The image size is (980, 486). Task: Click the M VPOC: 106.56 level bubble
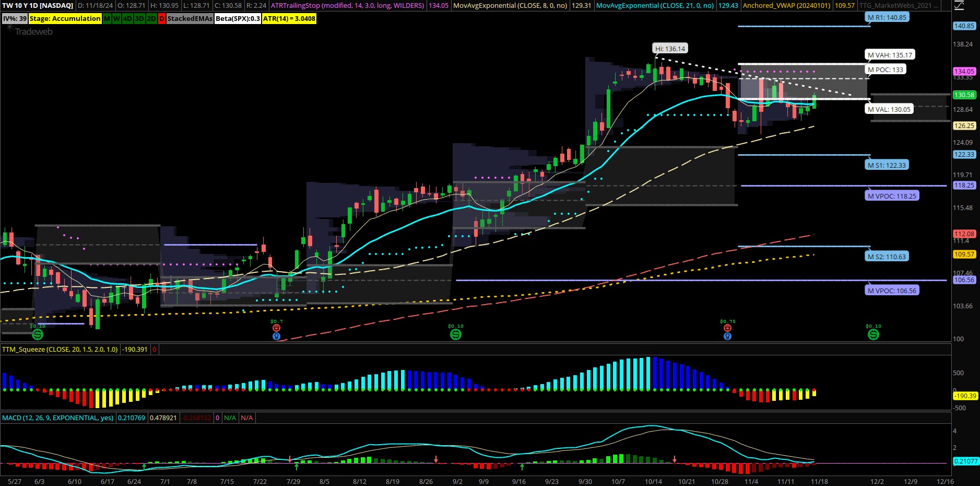click(x=892, y=291)
